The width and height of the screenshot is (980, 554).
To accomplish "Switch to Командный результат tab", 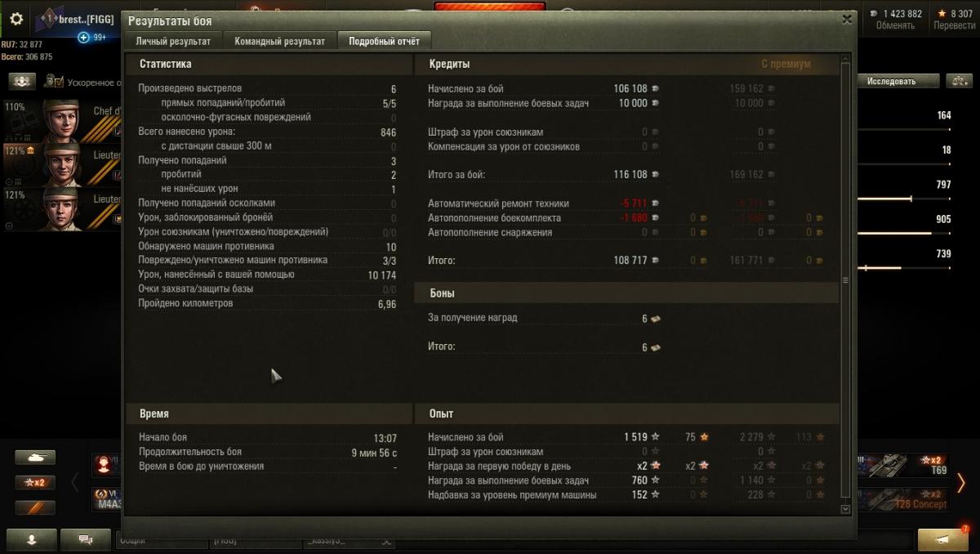I will 280,41.
